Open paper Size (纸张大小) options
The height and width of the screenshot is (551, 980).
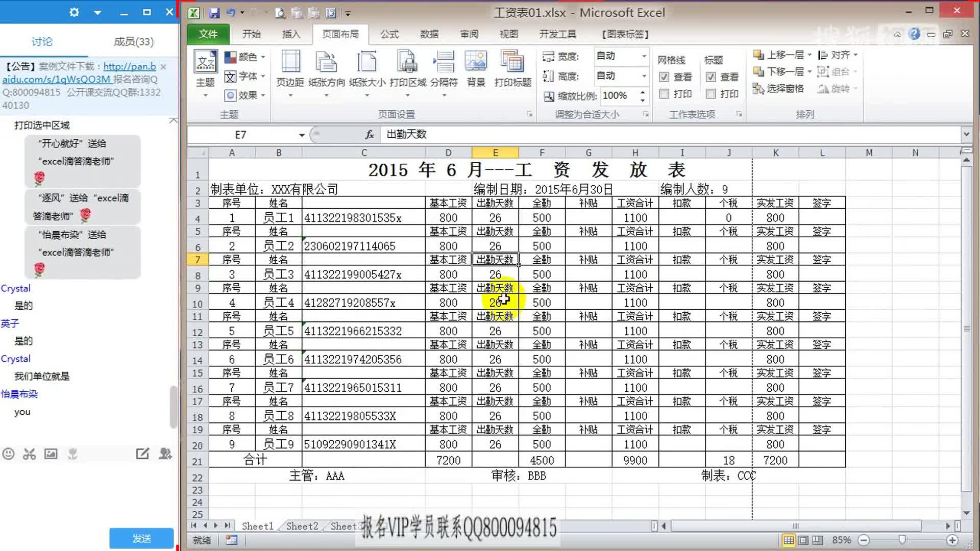(x=367, y=74)
